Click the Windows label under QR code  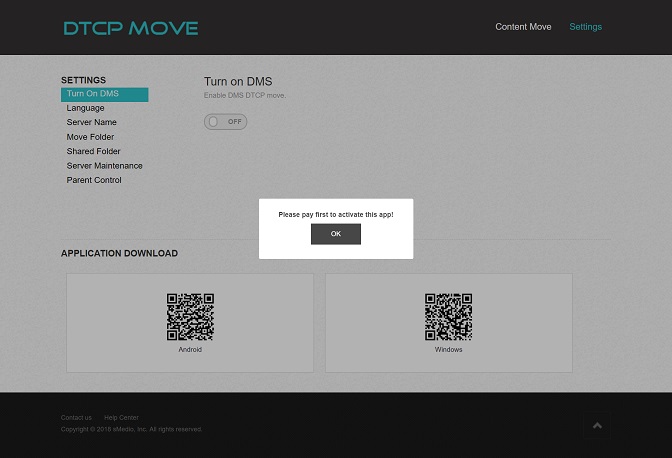448,350
